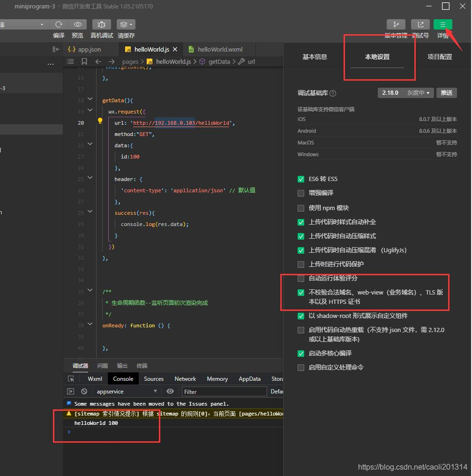This screenshot has height=476, width=472.
Task: Open the Default log levels dropdown
Action: point(277,392)
